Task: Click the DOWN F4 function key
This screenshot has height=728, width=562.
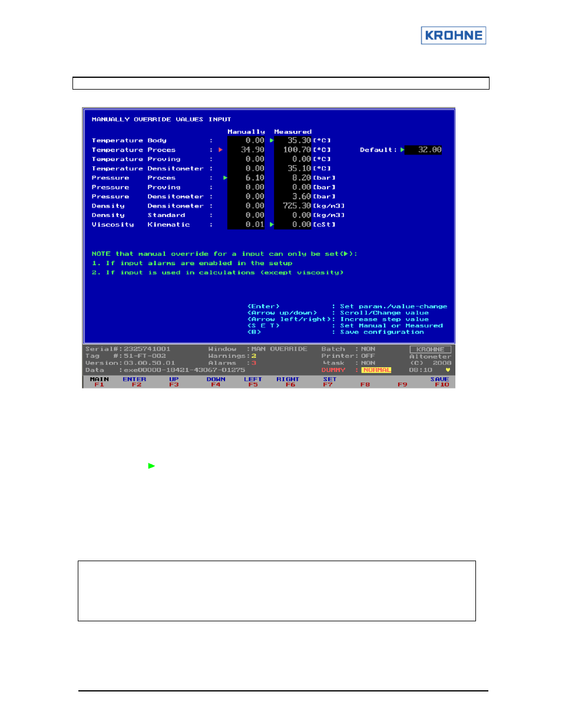Action: [x=216, y=382]
